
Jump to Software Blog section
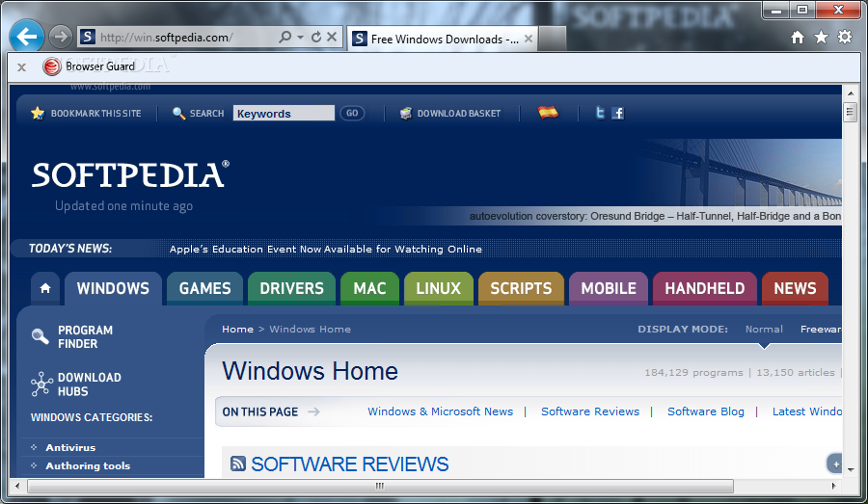(706, 411)
